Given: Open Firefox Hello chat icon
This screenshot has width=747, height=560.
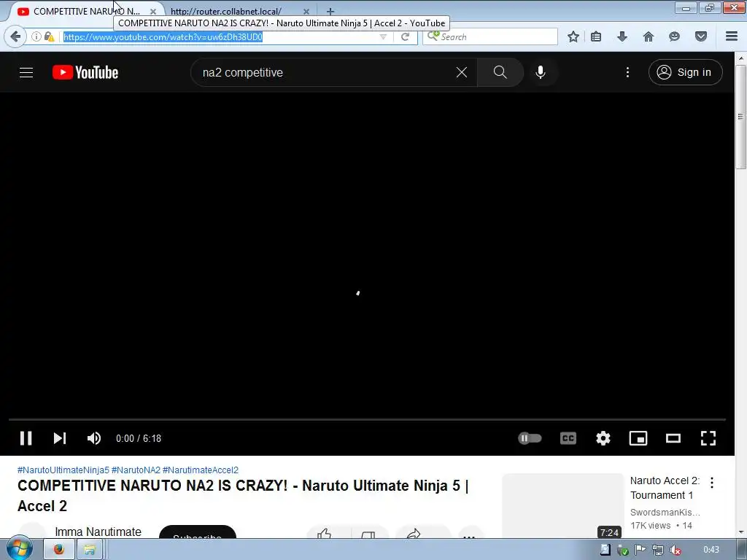Looking at the screenshot, I should (674, 36).
